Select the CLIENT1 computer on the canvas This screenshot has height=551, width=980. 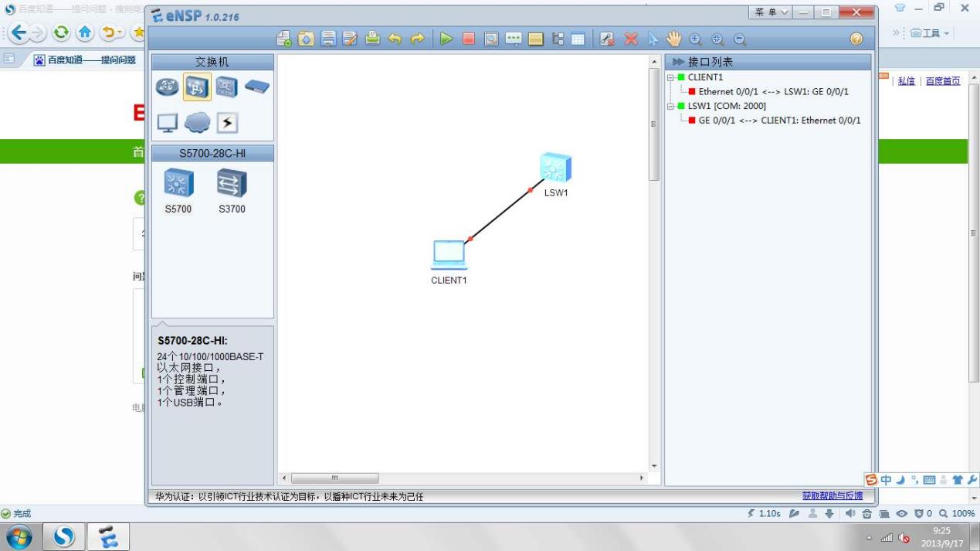pos(449,255)
